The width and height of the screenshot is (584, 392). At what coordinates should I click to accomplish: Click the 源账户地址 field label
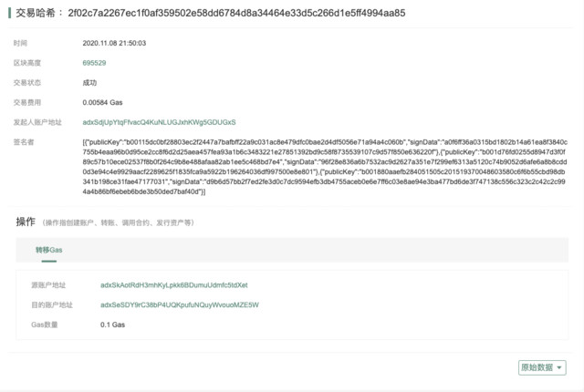(x=48, y=285)
